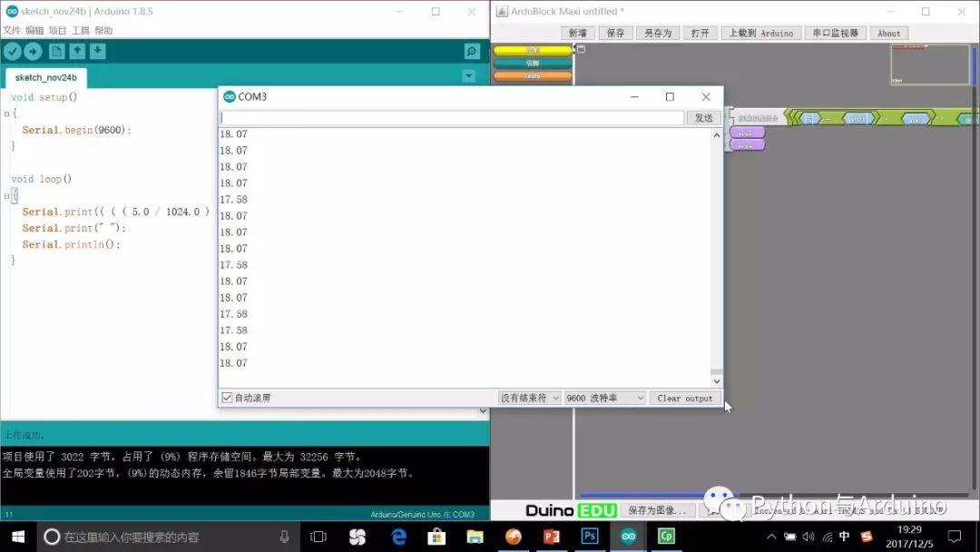Open Microsoft Edge from the taskbar
This screenshot has height=552, width=980.
tap(398, 537)
